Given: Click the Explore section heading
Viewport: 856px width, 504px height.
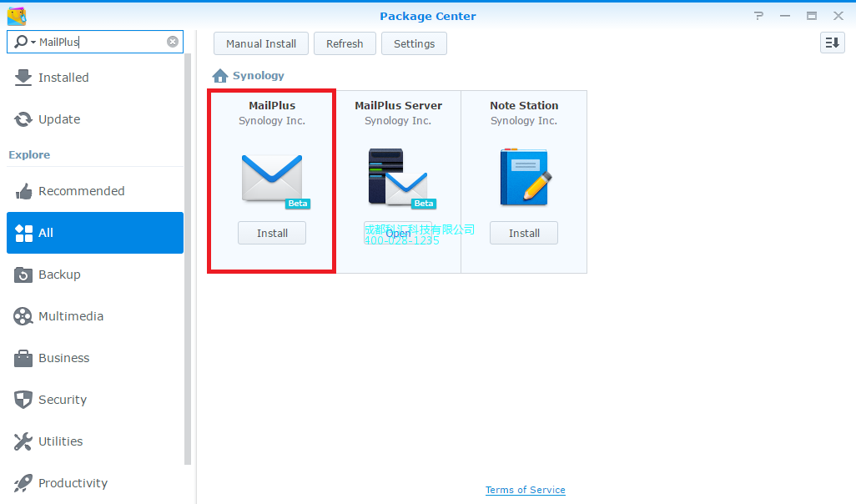Looking at the screenshot, I should (x=29, y=154).
